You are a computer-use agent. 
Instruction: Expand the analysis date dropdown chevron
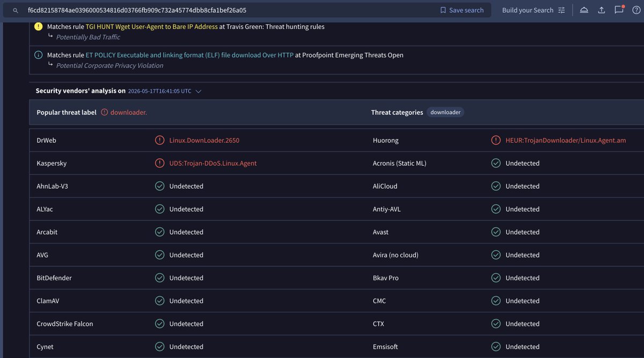click(199, 91)
